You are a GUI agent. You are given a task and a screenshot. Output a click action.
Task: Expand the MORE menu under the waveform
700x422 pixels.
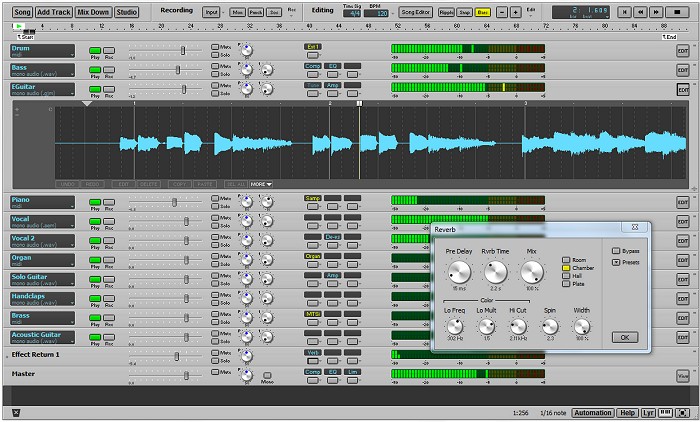[260, 184]
